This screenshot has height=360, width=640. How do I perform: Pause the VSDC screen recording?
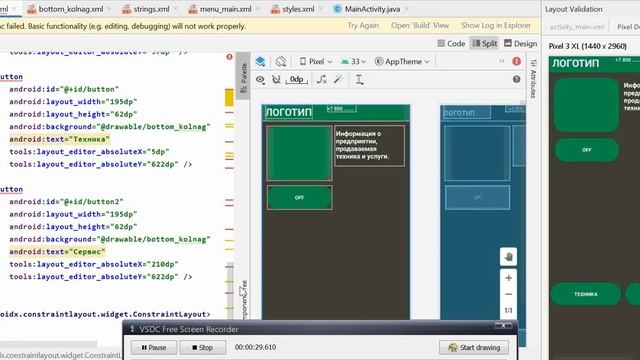(x=154, y=347)
